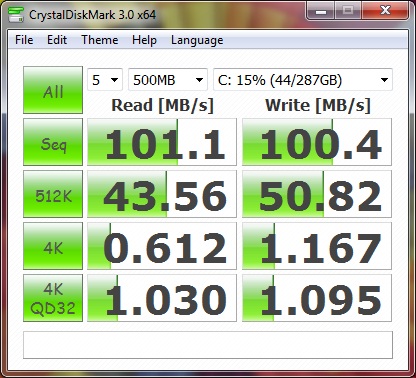Image resolution: width=416 pixels, height=378 pixels.
Task: Run all benchmarks with the All button
Action: [53, 90]
